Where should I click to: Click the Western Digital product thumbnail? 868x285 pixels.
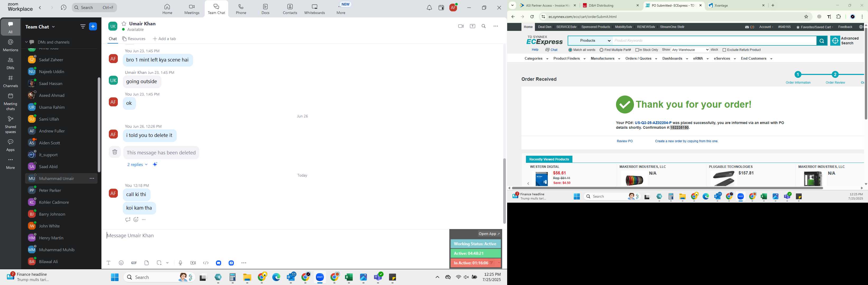[541, 179]
